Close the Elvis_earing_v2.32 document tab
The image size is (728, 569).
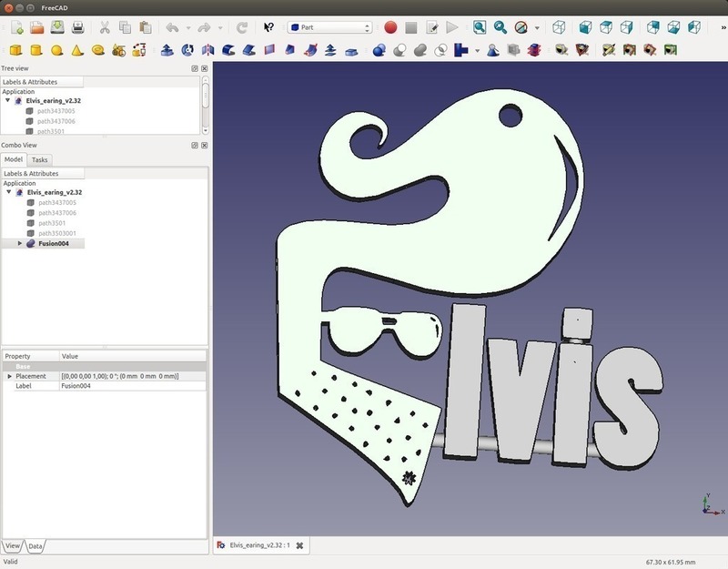300,545
